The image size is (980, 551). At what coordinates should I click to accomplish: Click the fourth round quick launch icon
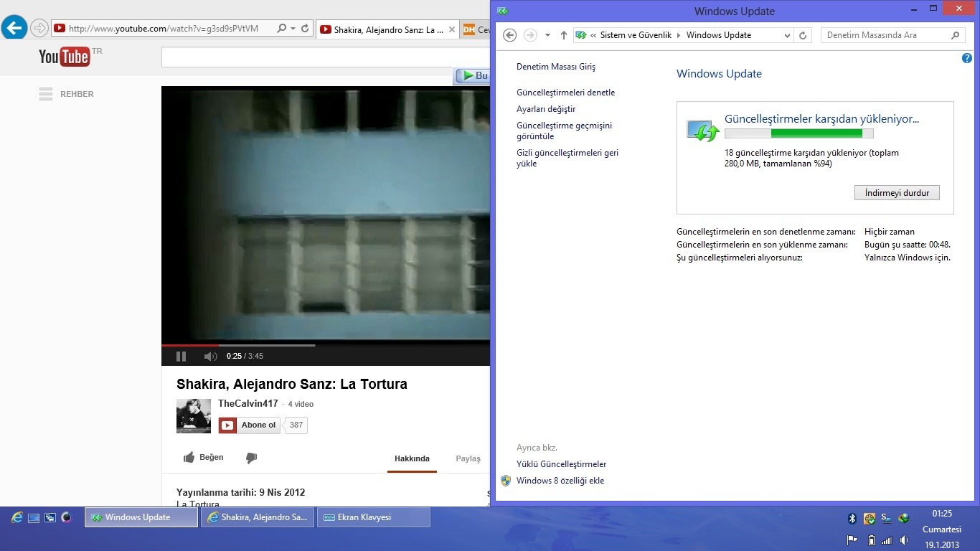[x=67, y=517]
